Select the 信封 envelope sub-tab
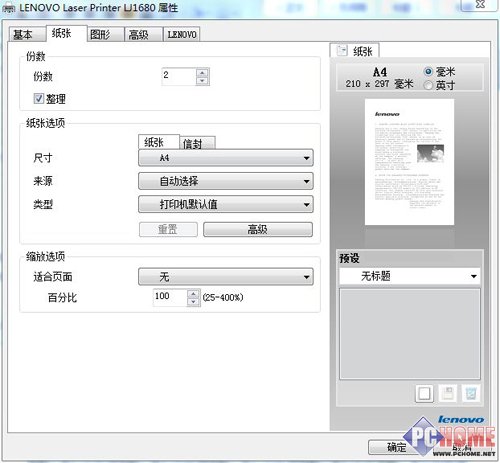This screenshot has height=463, width=500. coord(198,143)
